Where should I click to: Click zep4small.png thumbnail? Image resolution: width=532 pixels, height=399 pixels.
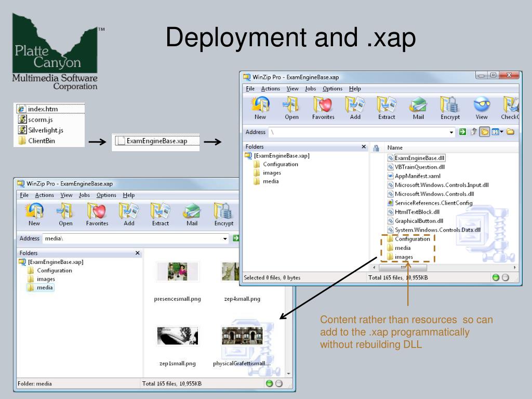tap(230, 271)
